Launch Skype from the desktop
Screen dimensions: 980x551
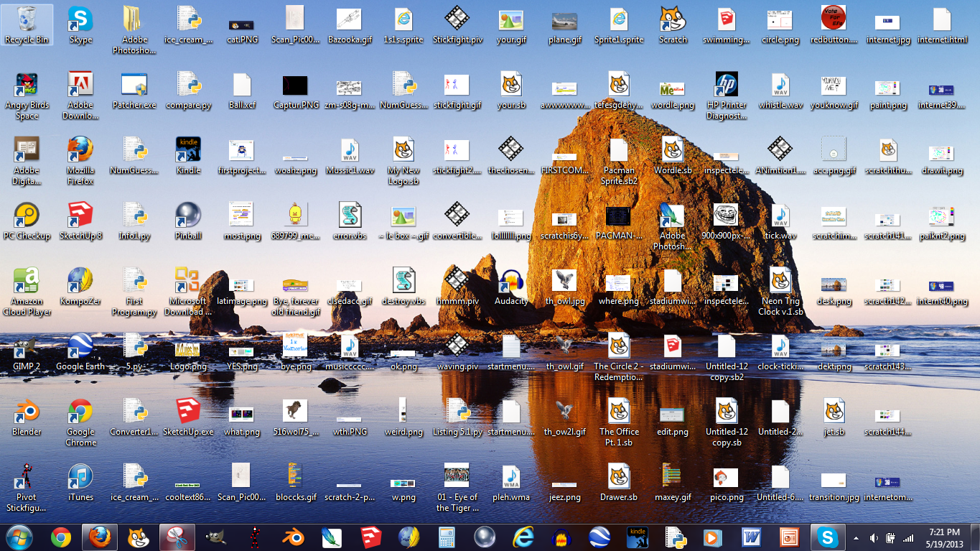(x=80, y=22)
